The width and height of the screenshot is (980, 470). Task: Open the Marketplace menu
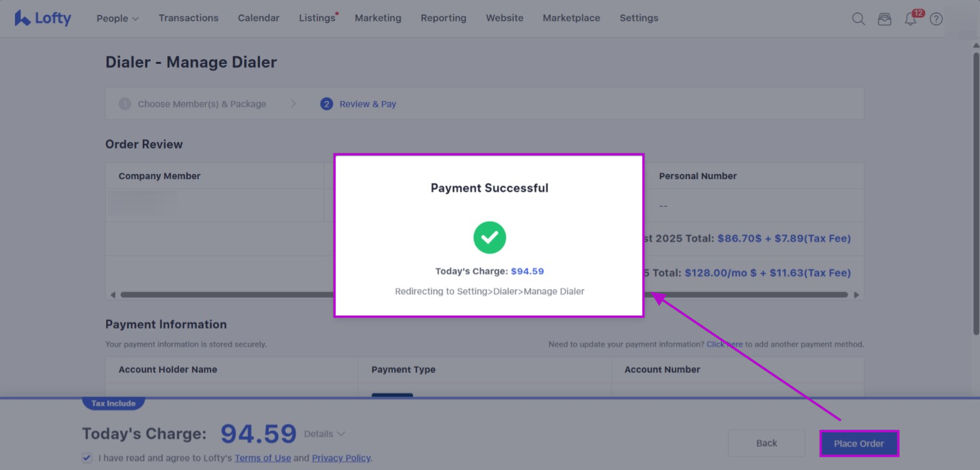click(x=571, y=18)
